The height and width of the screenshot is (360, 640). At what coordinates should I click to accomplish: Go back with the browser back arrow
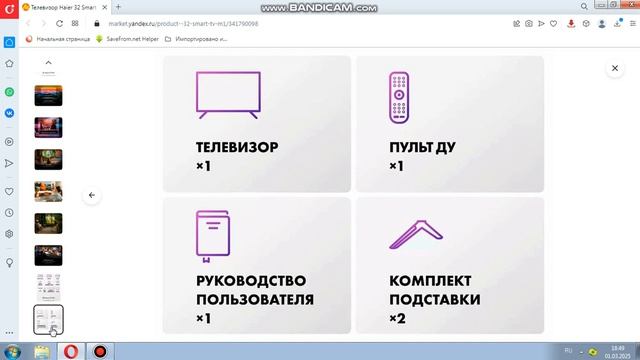pos(28,24)
